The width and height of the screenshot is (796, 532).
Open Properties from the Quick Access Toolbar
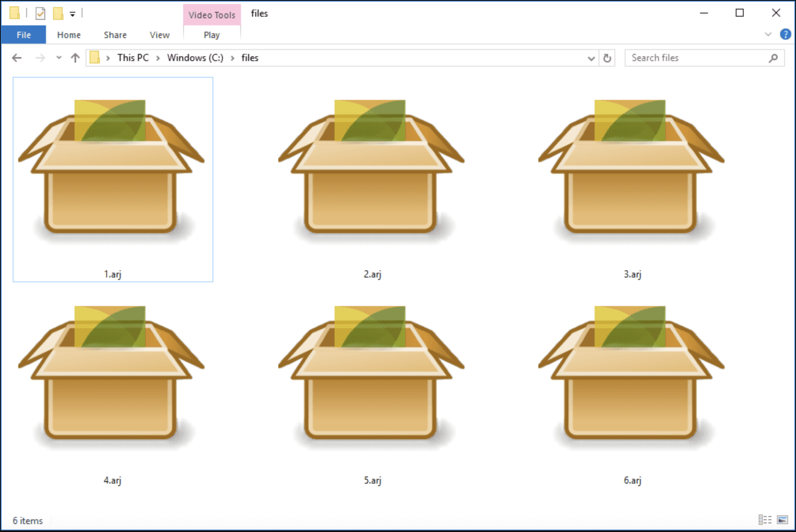click(x=40, y=13)
